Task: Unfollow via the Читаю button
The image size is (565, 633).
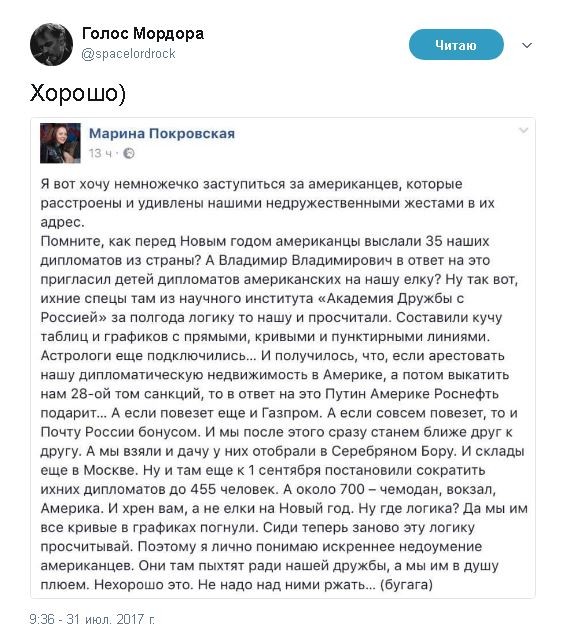Action: [x=456, y=45]
